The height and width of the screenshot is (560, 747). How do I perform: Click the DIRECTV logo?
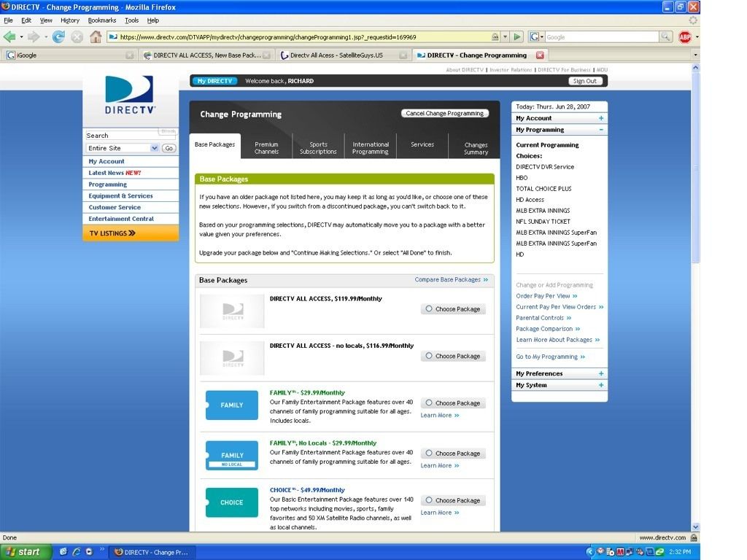(x=130, y=95)
